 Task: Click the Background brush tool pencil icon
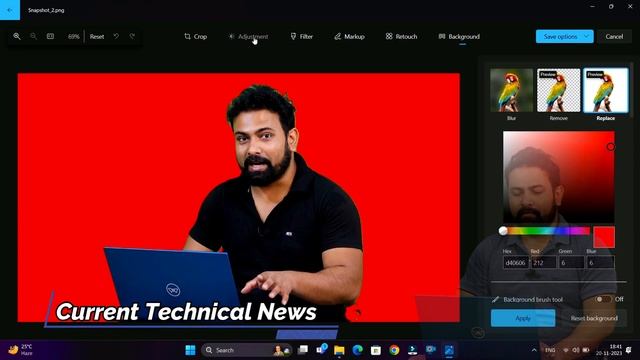[x=495, y=300]
